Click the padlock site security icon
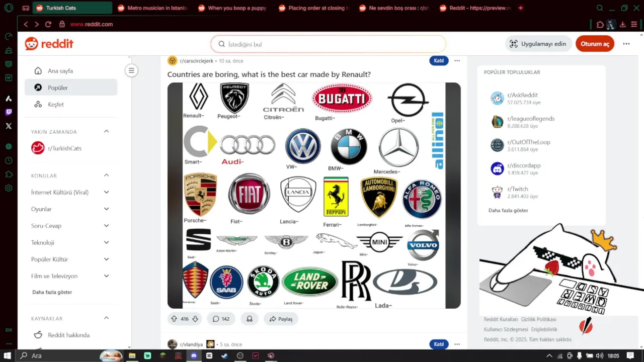The image size is (644, 362). click(62, 24)
